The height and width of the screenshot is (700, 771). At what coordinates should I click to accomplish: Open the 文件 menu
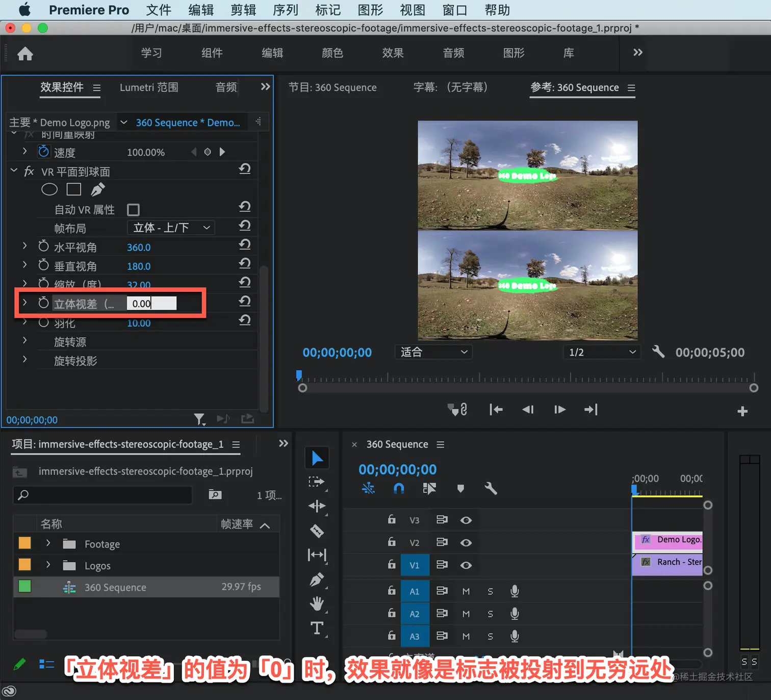pos(159,10)
